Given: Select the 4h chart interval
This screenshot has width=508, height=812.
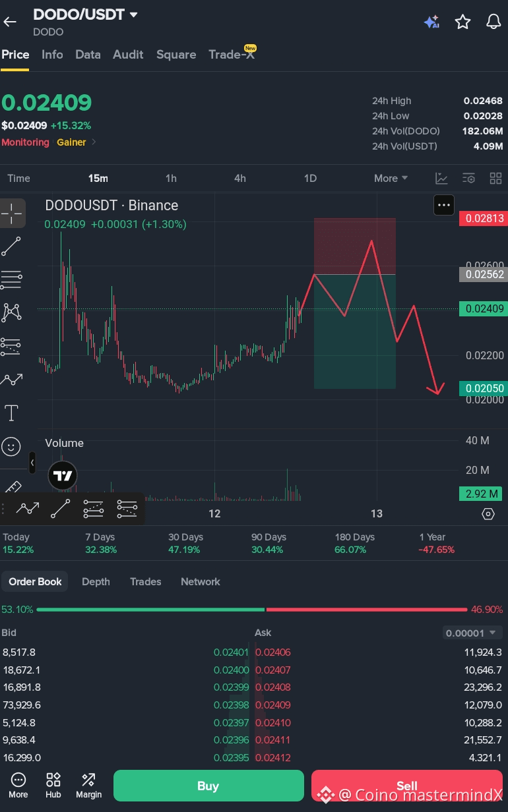Looking at the screenshot, I should tap(240, 179).
